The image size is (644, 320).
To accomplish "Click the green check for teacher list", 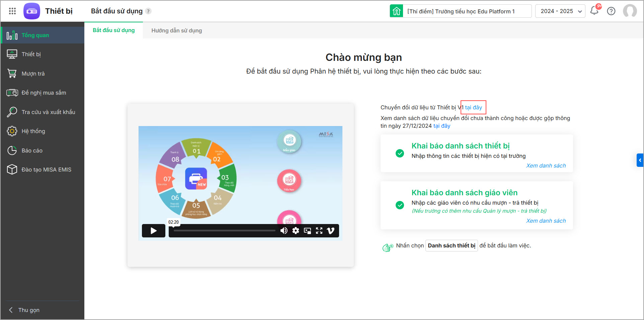I will click(x=400, y=205).
